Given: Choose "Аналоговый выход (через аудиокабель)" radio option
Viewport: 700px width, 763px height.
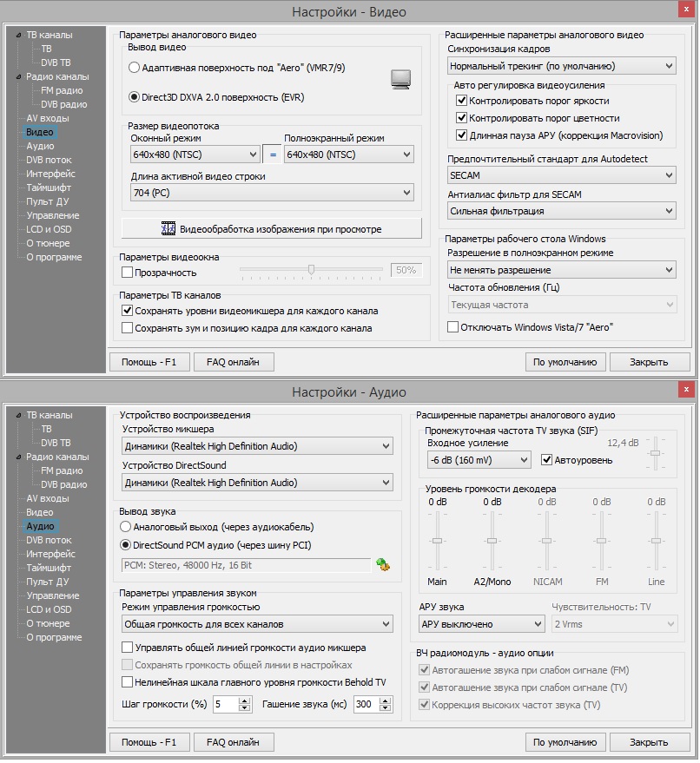Looking at the screenshot, I should [x=127, y=527].
